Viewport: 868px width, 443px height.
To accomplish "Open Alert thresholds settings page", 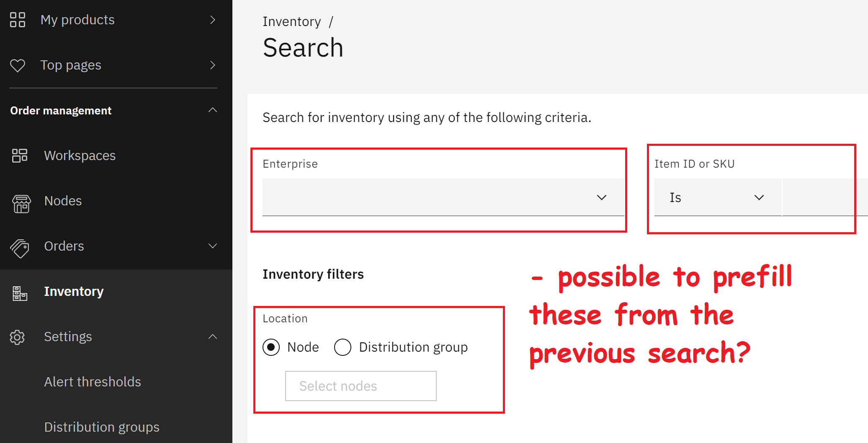I will click(x=93, y=382).
